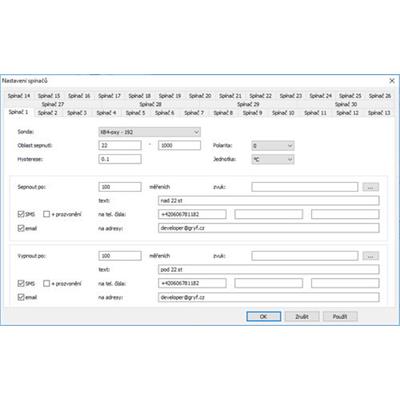
Task: Click the Zrušit cancel button
Action: 302,316
